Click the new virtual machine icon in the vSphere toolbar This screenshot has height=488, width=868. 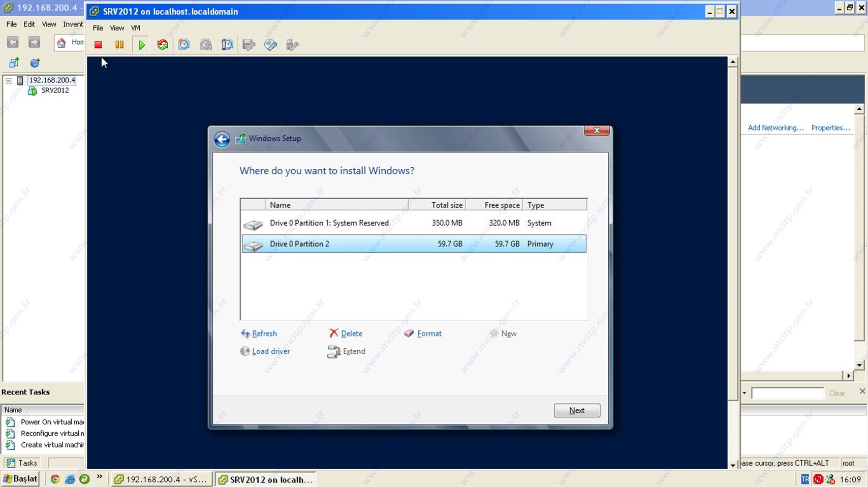pyautogui.click(x=14, y=63)
